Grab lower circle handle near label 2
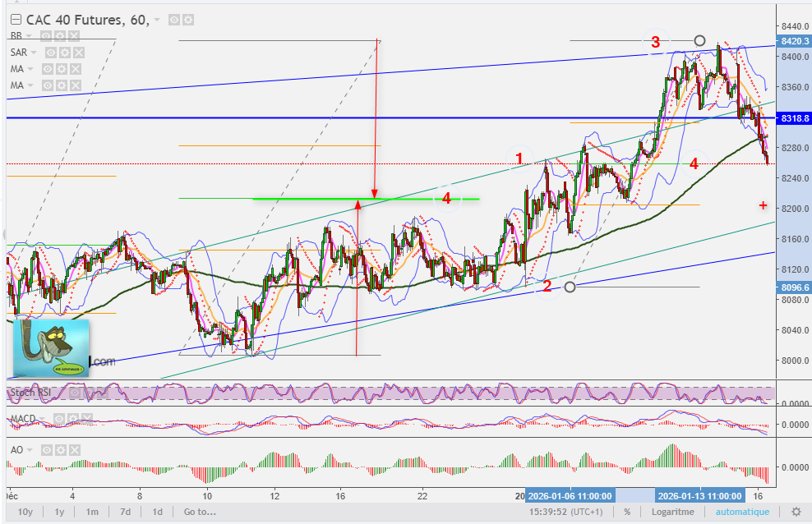 click(570, 287)
